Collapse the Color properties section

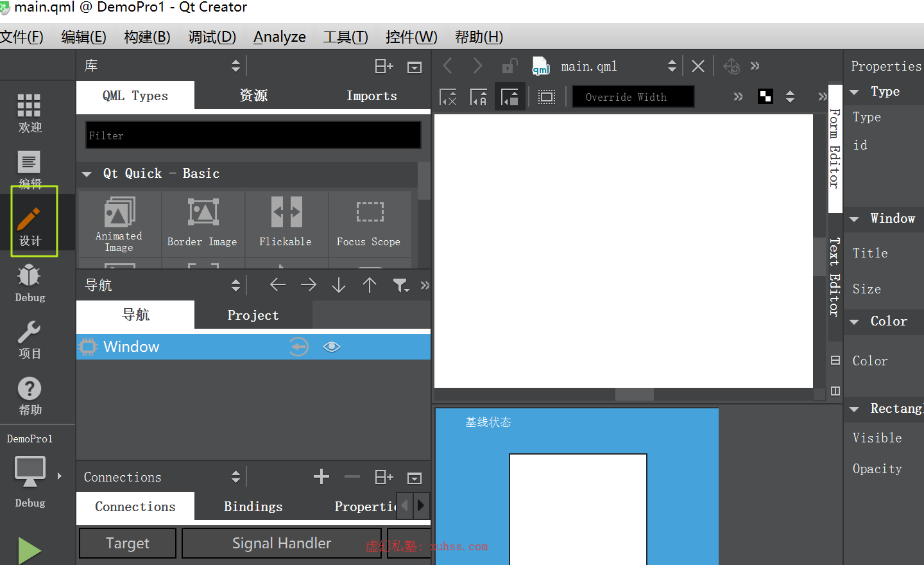[854, 322]
